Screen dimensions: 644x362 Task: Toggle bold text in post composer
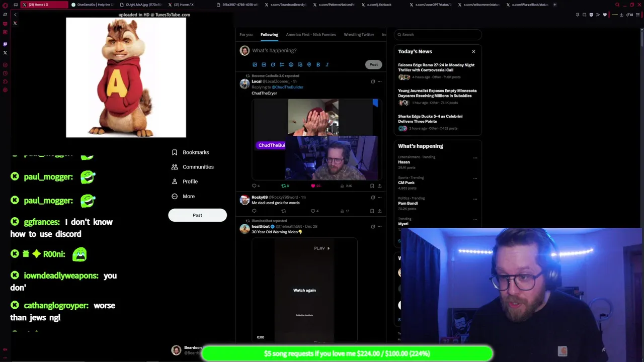point(318,64)
